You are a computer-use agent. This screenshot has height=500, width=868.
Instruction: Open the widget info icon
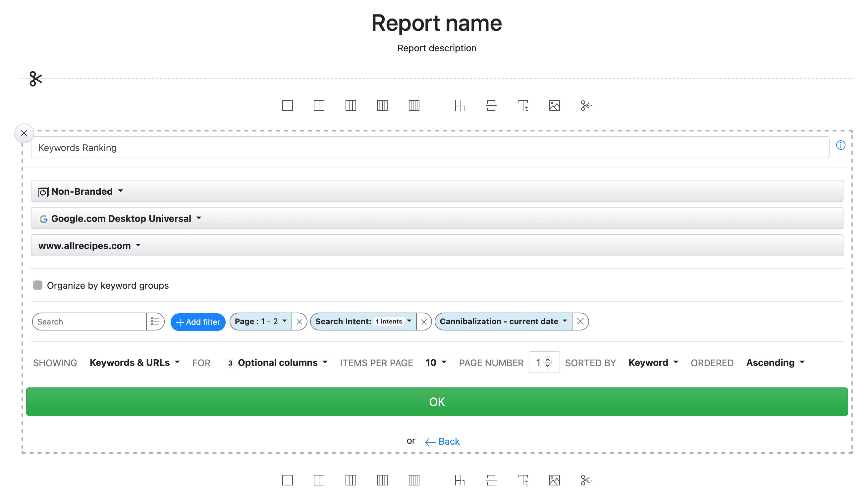(840, 145)
